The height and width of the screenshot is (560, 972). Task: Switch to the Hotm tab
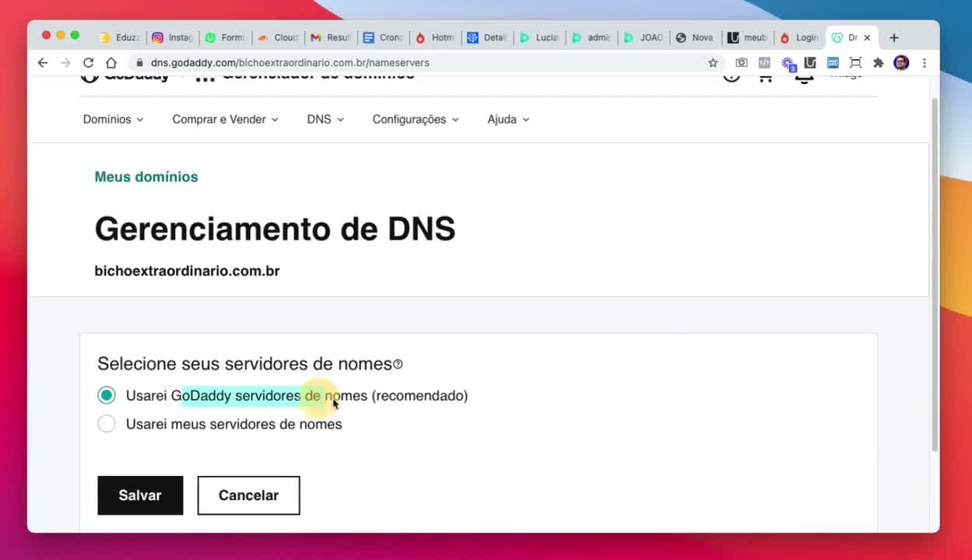[x=437, y=37]
